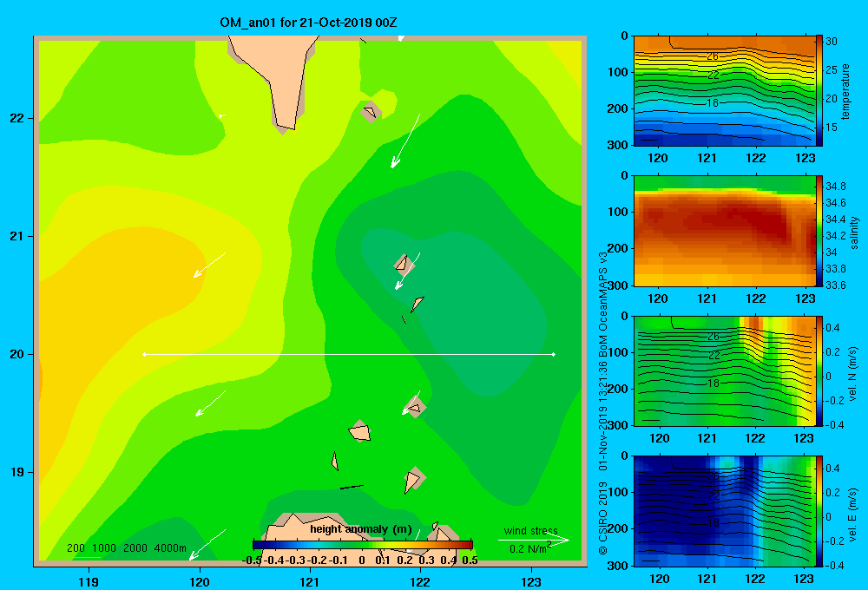Click the '4000m' depth legend entry

(170, 548)
